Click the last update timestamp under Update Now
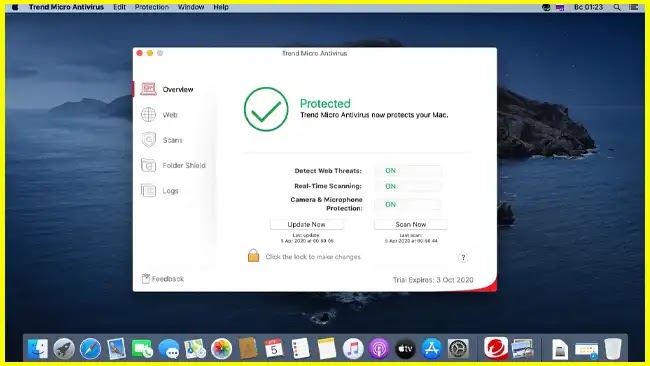 pyautogui.click(x=307, y=241)
